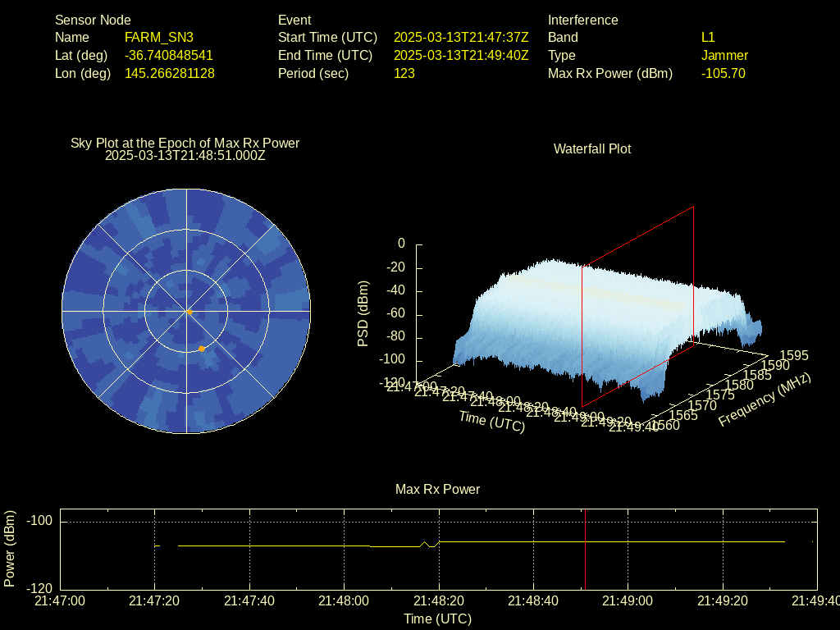This screenshot has height=630, width=840.
Task: Click the sky plot epoch timestamp
Action: click(185, 155)
